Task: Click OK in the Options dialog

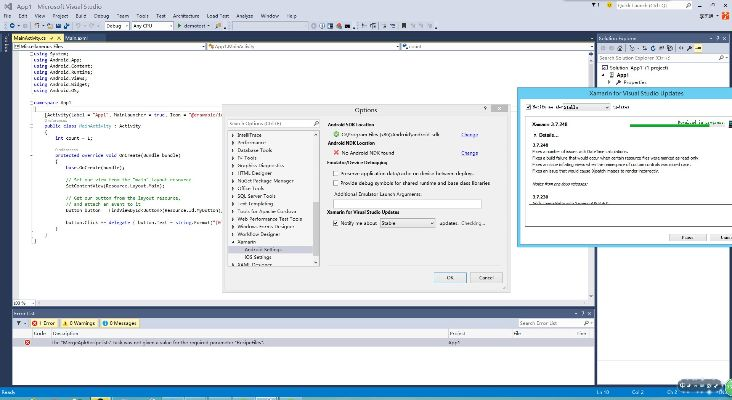Action: pos(449,277)
